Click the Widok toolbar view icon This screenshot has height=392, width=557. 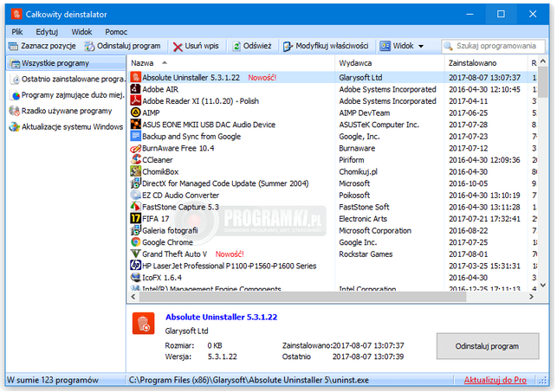pos(385,46)
